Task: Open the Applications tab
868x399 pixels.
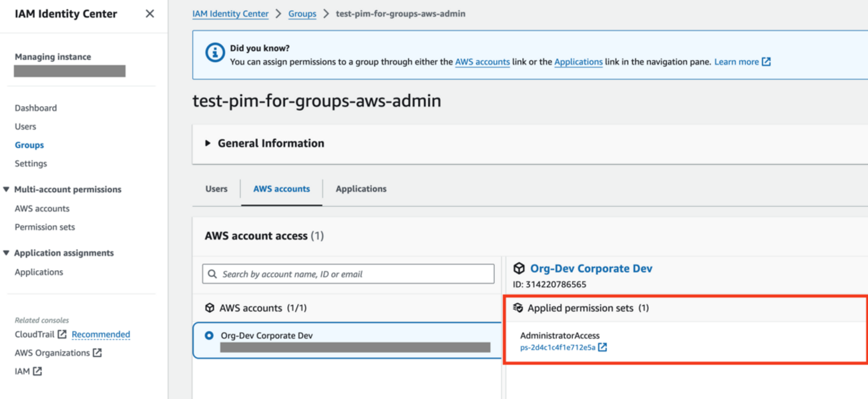Action: click(361, 189)
